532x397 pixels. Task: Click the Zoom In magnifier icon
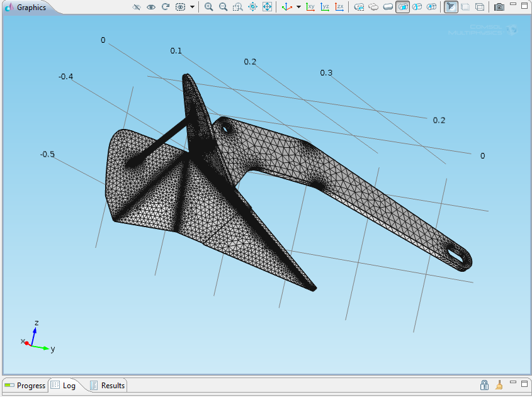click(208, 7)
